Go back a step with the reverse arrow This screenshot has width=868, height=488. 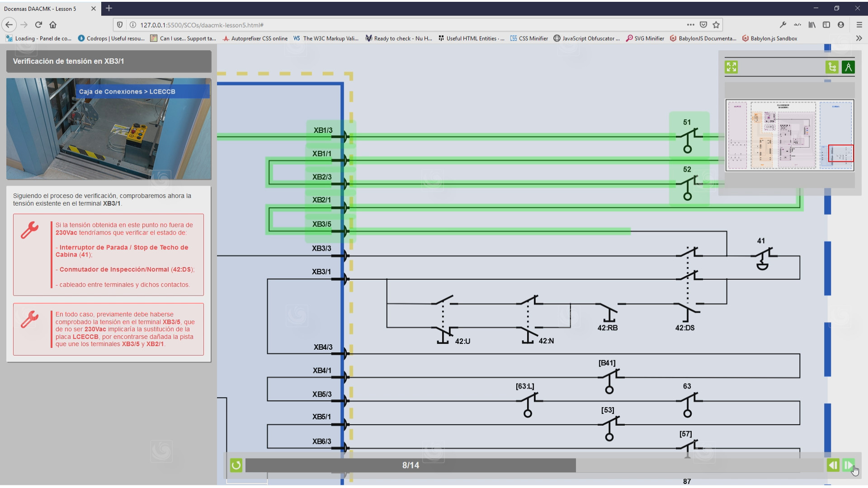click(x=833, y=465)
